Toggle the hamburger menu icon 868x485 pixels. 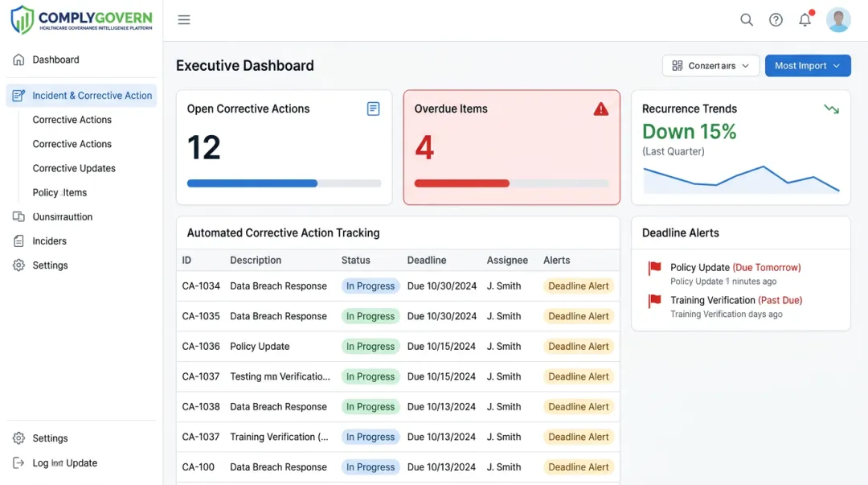pos(184,20)
